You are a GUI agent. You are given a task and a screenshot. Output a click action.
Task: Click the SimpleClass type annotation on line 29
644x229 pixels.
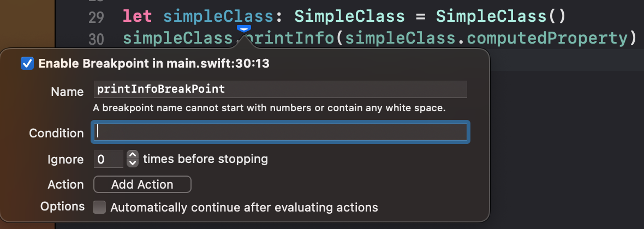350,16
